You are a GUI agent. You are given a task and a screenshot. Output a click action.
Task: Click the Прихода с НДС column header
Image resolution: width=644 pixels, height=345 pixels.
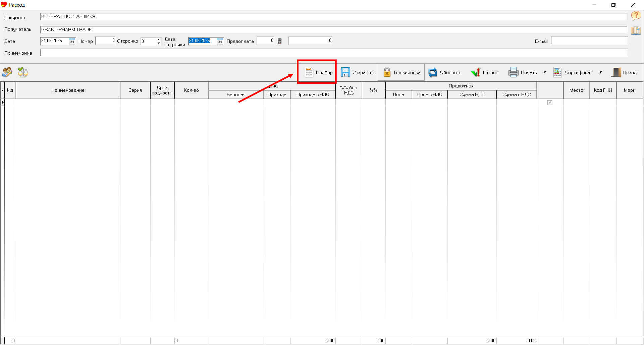click(x=313, y=95)
